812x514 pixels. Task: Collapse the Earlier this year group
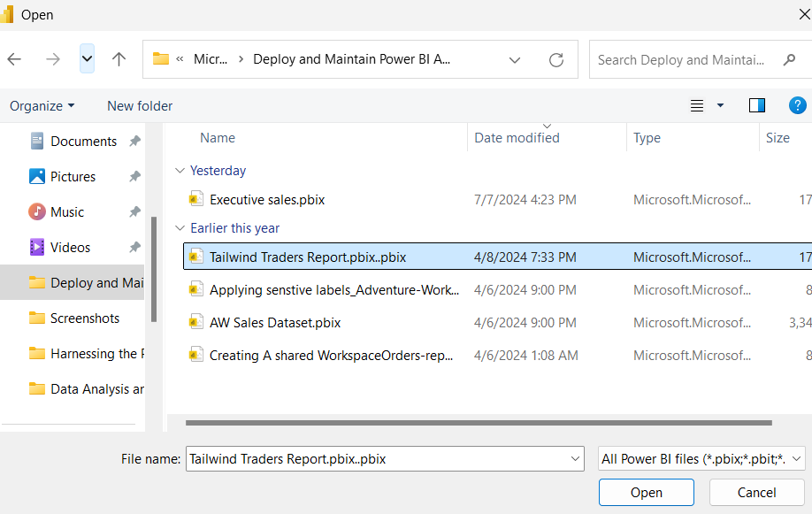[x=180, y=228]
